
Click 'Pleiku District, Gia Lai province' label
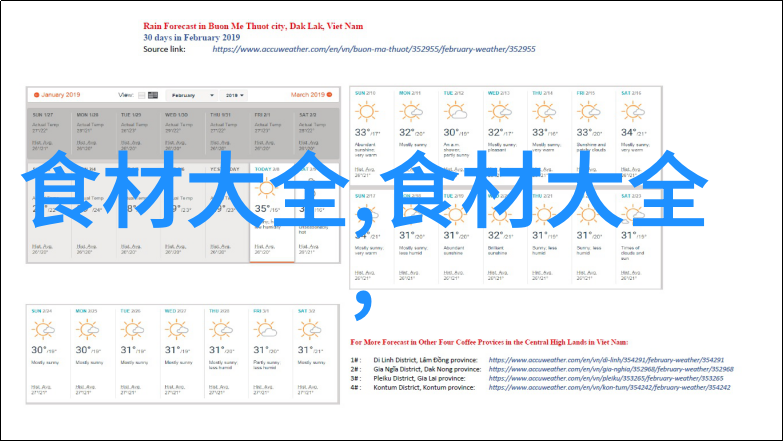tap(420, 378)
